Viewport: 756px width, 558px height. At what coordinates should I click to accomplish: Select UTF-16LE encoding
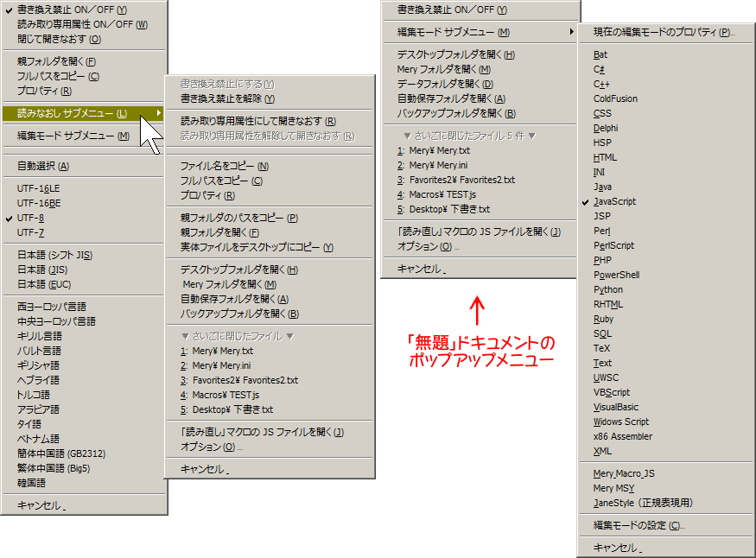coord(39,188)
